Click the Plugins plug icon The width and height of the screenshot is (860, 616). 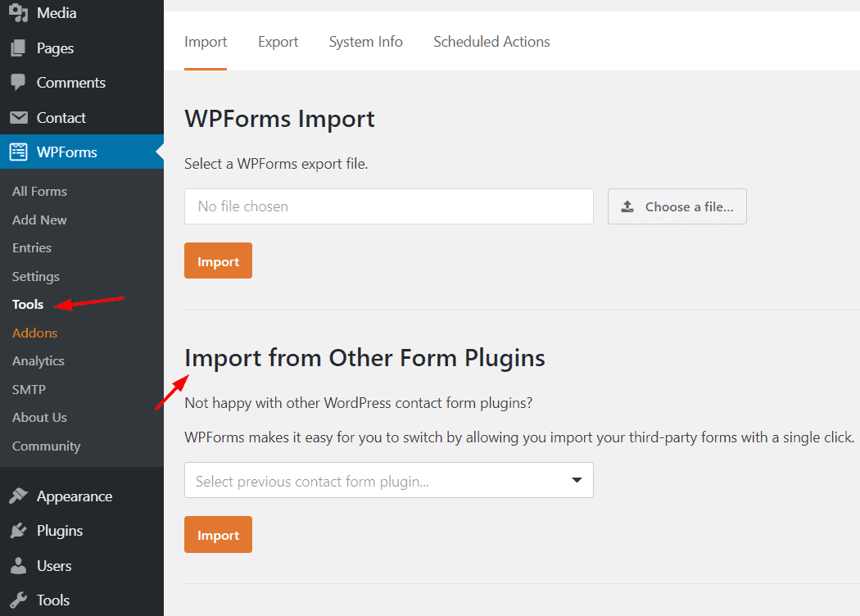tap(18, 531)
